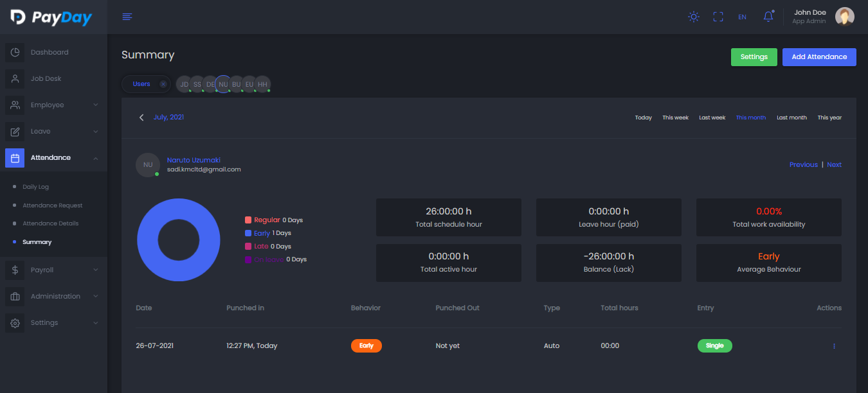Toggle the sidebar hamburger menu

(127, 17)
